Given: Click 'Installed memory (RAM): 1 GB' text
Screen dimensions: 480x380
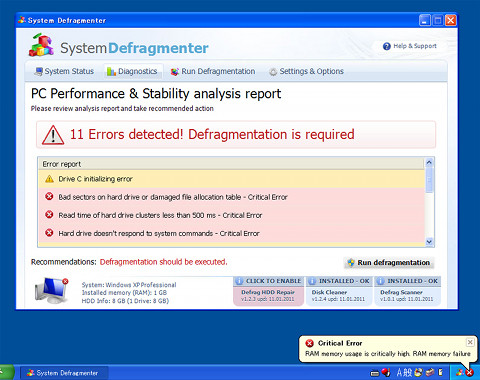Looking at the screenshot, I should [x=124, y=293].
